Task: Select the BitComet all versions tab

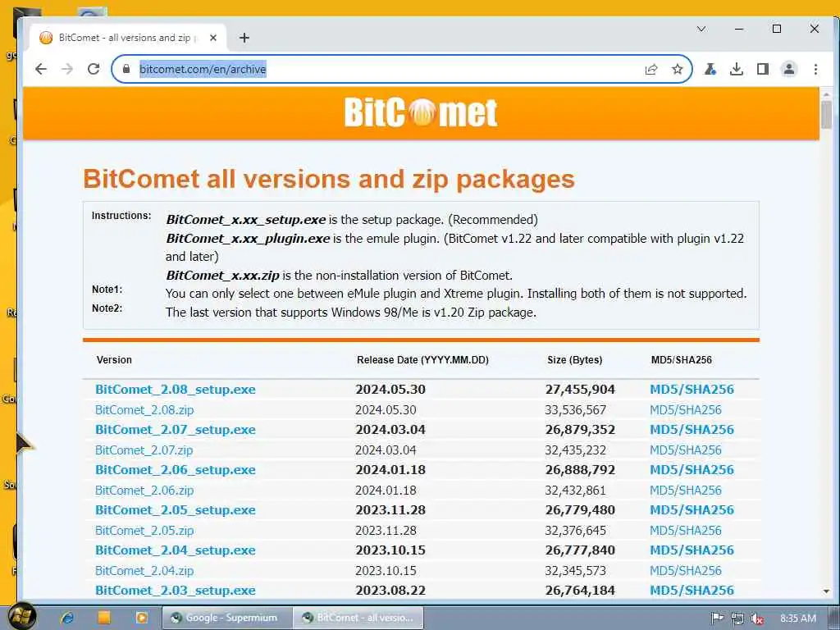Action: (x=129, y=38)
